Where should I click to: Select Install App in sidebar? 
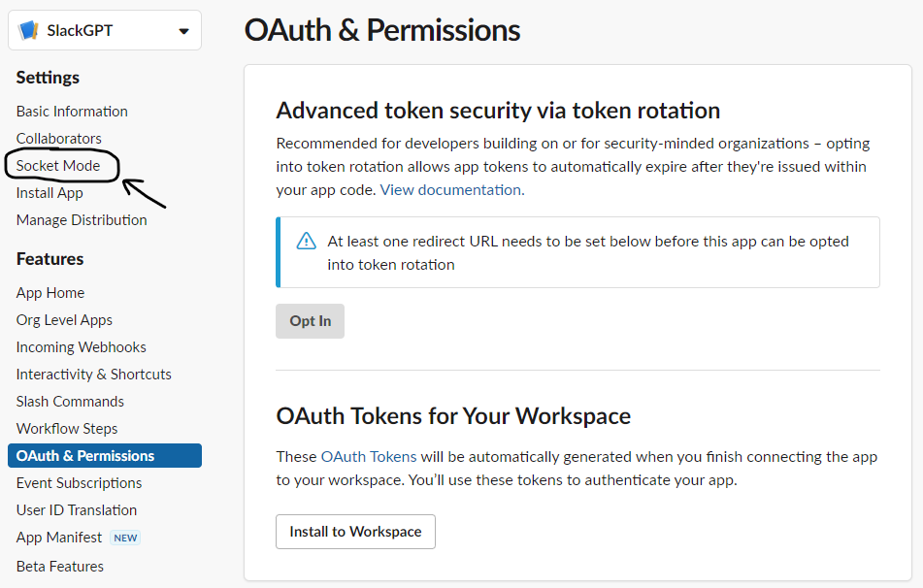(49, 193)
